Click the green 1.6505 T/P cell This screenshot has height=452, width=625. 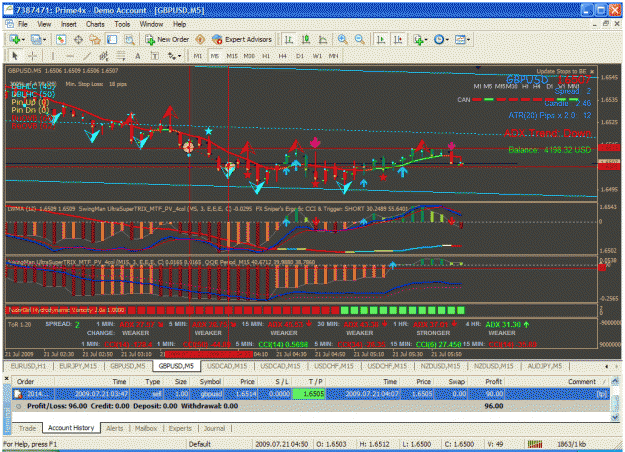(309, 394)
